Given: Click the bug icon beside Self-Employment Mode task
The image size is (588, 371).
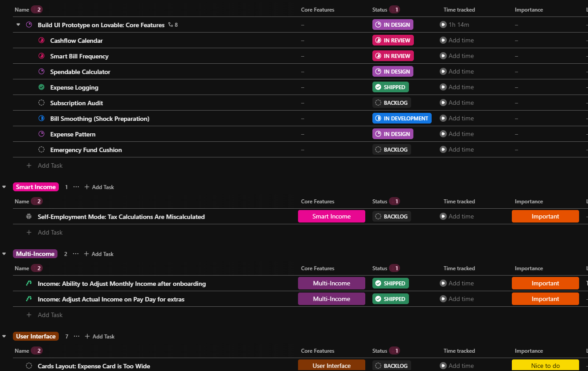Looking at the screenshot, I should coord(29,217).
